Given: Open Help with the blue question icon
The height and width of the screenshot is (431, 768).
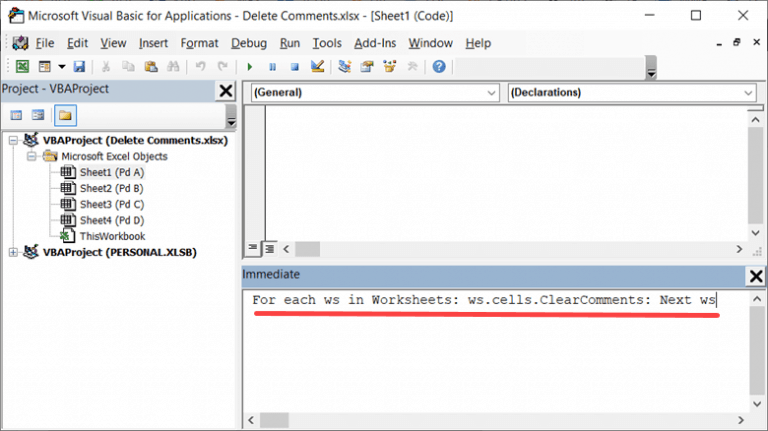Looking at the screenshot, I should [439, 67].
